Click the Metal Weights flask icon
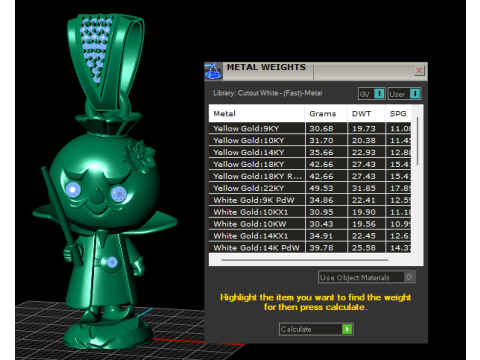 click(x=213, y=71)
